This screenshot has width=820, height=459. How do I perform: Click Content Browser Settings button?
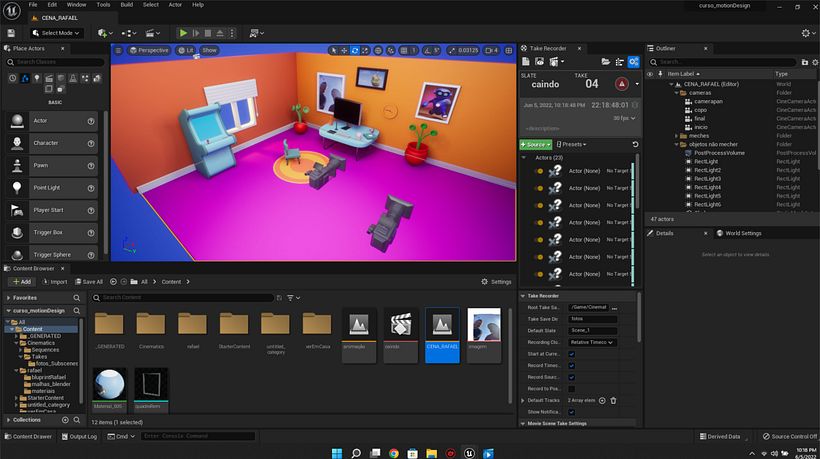[496, 282]
